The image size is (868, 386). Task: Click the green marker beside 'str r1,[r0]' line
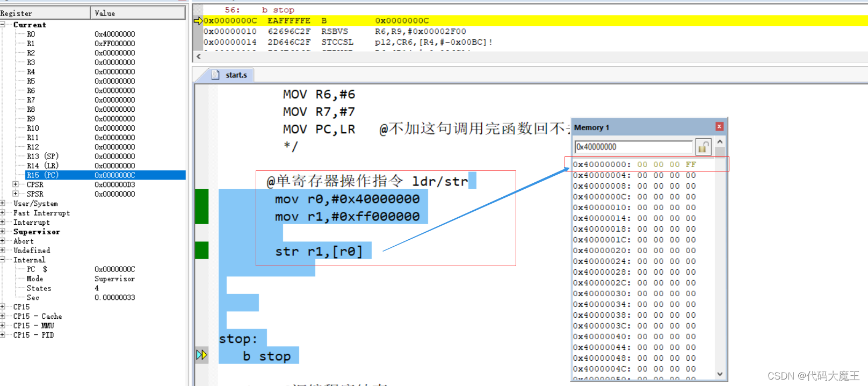tap(201, 251)
